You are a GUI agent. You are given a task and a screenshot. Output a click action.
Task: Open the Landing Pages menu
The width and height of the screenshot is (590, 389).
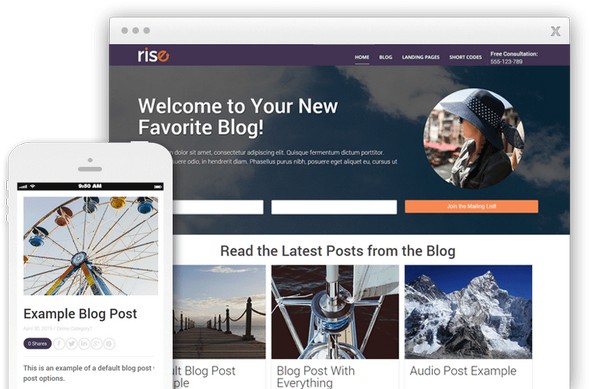pos(421,57)
